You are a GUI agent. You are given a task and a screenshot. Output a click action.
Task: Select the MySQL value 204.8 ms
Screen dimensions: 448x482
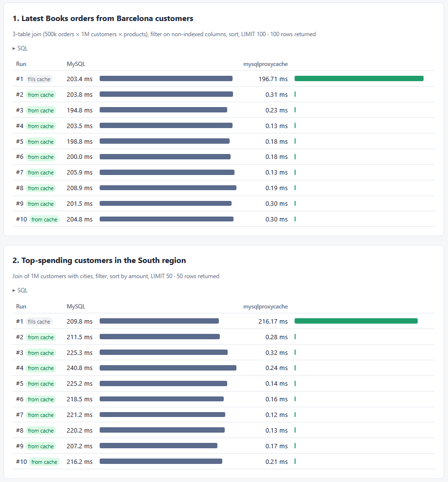pos(80,219)
